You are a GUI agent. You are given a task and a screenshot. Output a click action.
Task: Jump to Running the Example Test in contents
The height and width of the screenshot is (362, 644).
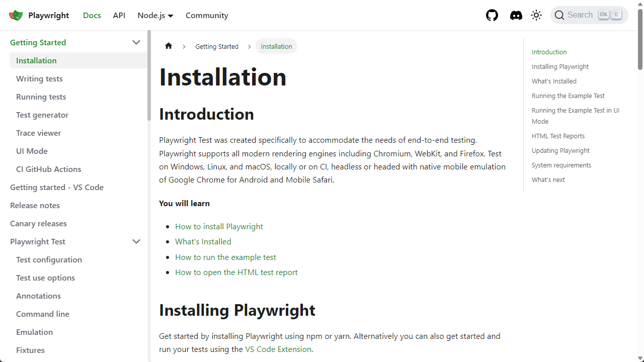click(568, 96)
